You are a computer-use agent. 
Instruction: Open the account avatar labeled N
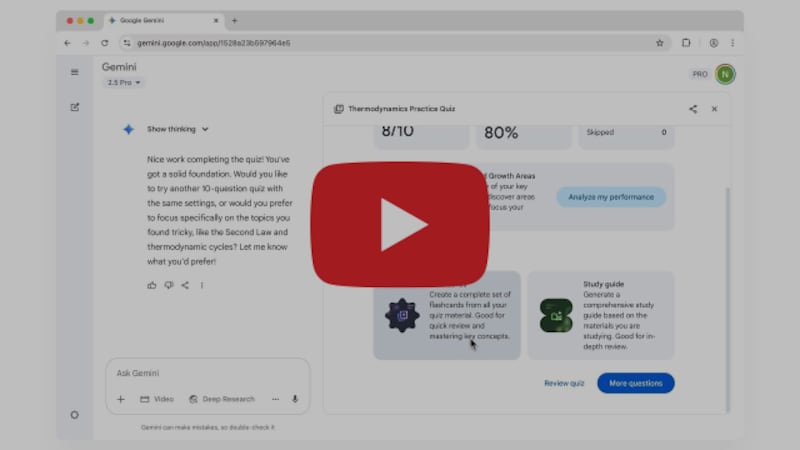725,74
